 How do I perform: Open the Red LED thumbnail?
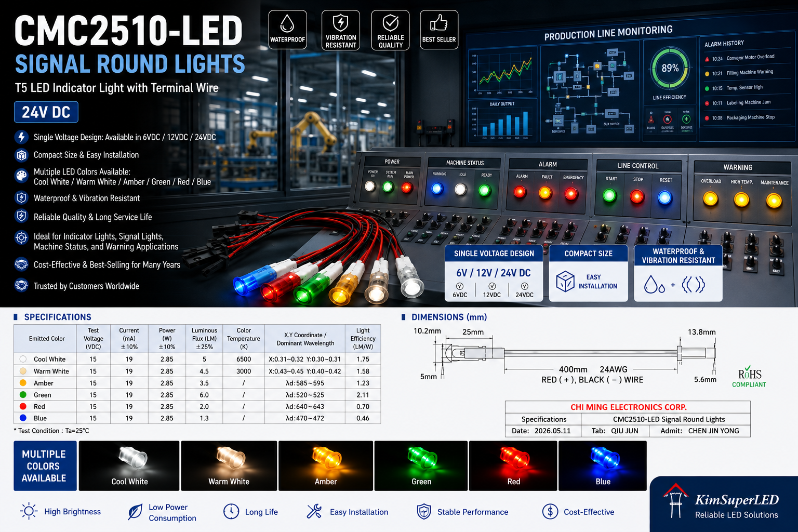click(x=513, y=466)
